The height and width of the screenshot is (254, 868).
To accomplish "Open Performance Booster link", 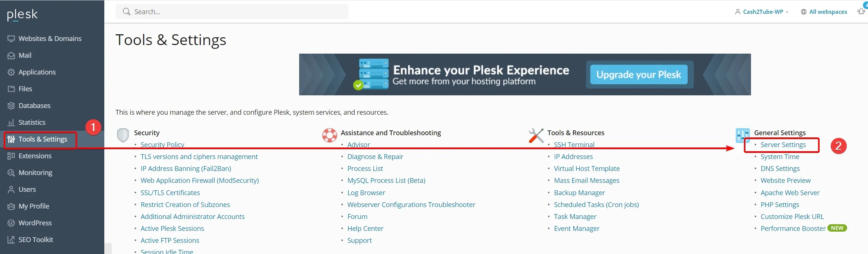I will pyautogui.click(x=793, y=229).
